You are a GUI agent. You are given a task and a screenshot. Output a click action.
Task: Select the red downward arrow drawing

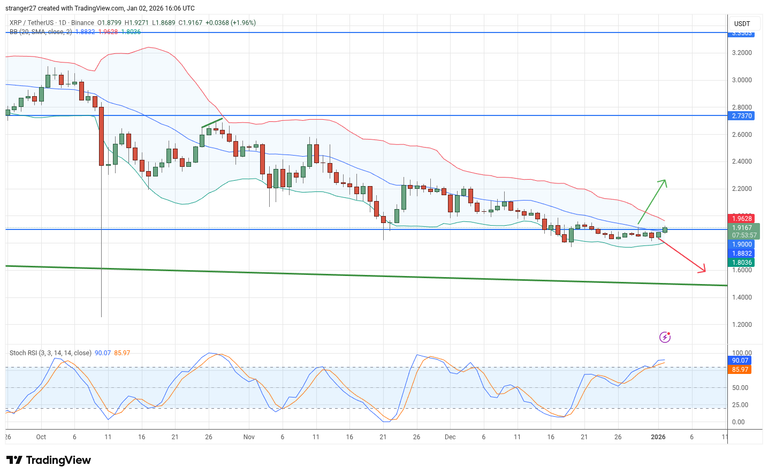point(685,257)
